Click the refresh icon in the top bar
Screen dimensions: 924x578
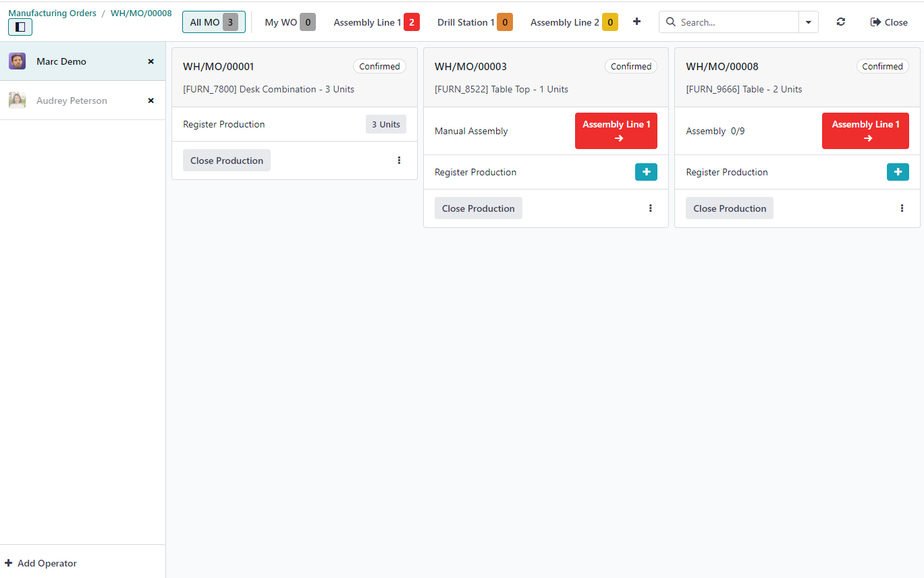point(840,22)
